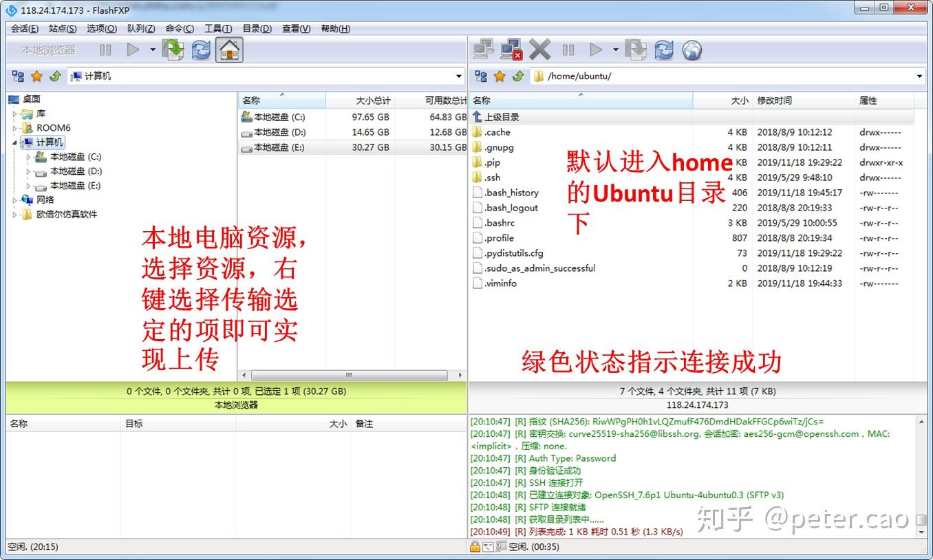Click the lock icon in the status bar
Viewport: 933px width, 560px height.
pyautogui.click(x=475, y=547)
